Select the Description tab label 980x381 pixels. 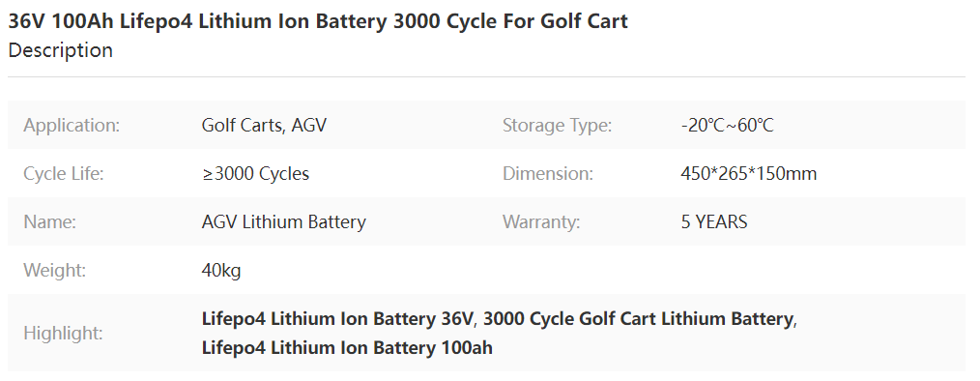click(x=61, y=50)
